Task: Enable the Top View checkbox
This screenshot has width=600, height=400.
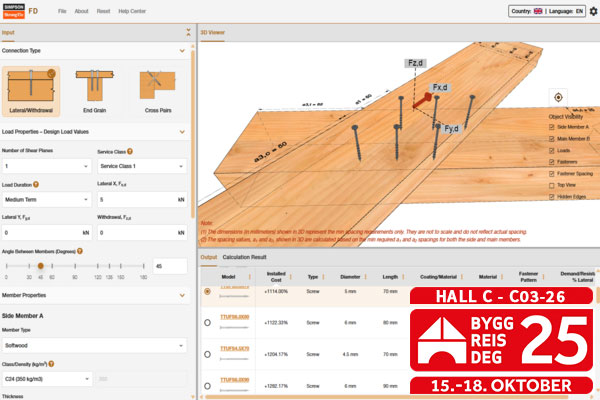Action: [x=553, y=185]
